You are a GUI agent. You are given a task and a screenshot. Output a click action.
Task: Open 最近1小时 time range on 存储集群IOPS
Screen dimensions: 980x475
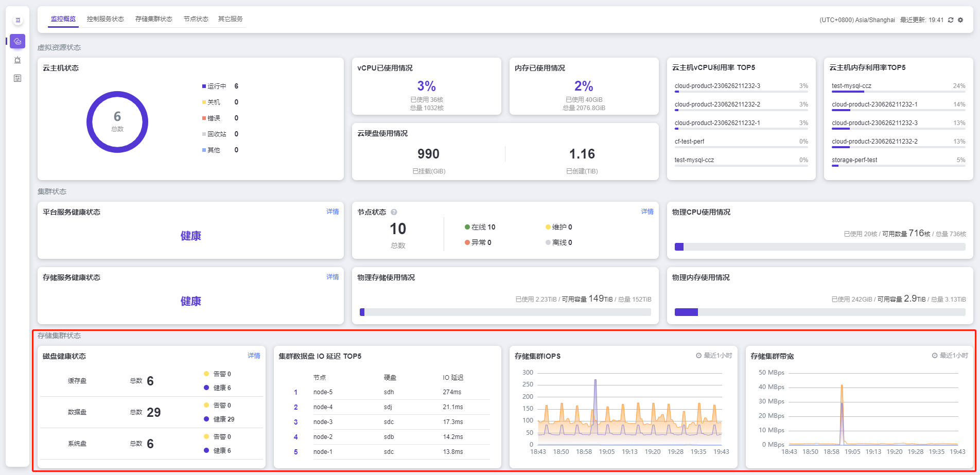pos(714,356)
